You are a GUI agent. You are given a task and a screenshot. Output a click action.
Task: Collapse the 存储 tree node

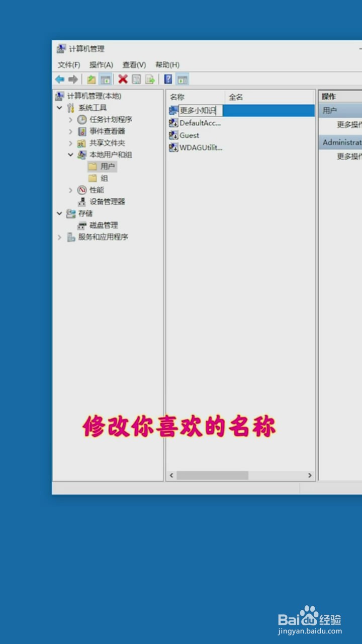pos(59,213)
